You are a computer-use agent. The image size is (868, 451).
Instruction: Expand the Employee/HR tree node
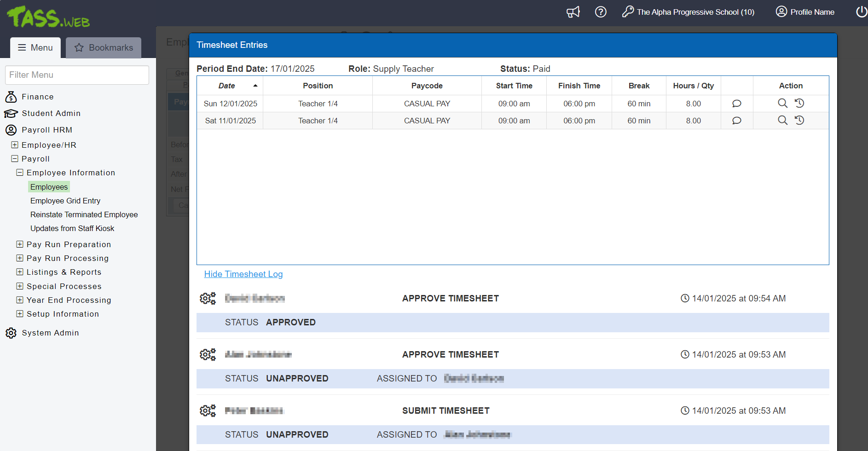[15, 145]
